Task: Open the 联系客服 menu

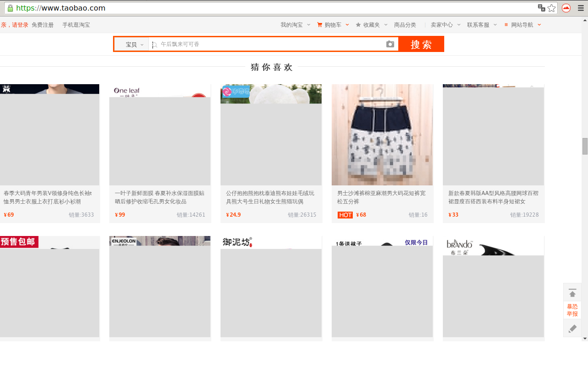Action: [x=478, y=25]
